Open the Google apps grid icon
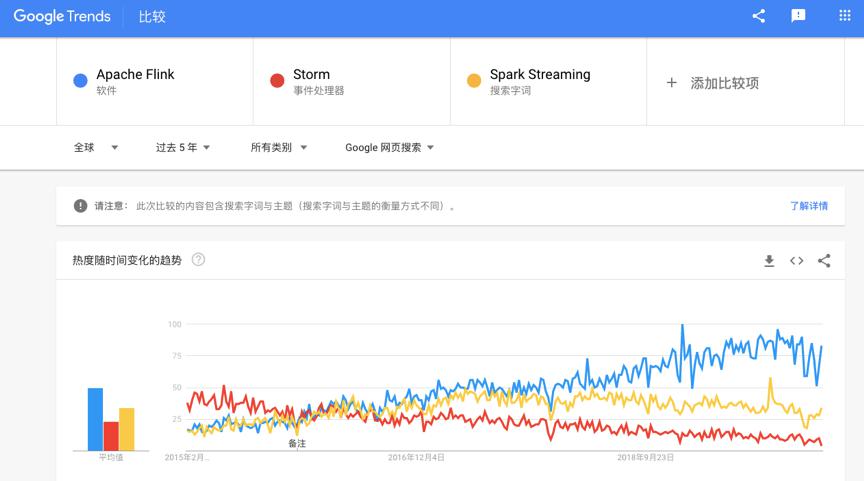This screenshot has height=481, width=864. (x=845, y=15)
